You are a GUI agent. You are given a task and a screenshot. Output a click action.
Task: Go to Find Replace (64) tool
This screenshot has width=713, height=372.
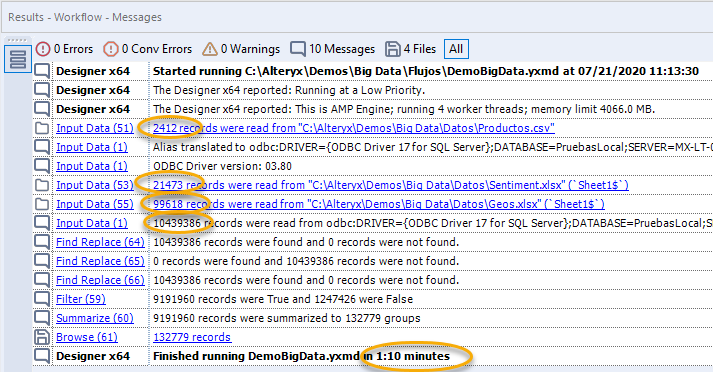100,242
